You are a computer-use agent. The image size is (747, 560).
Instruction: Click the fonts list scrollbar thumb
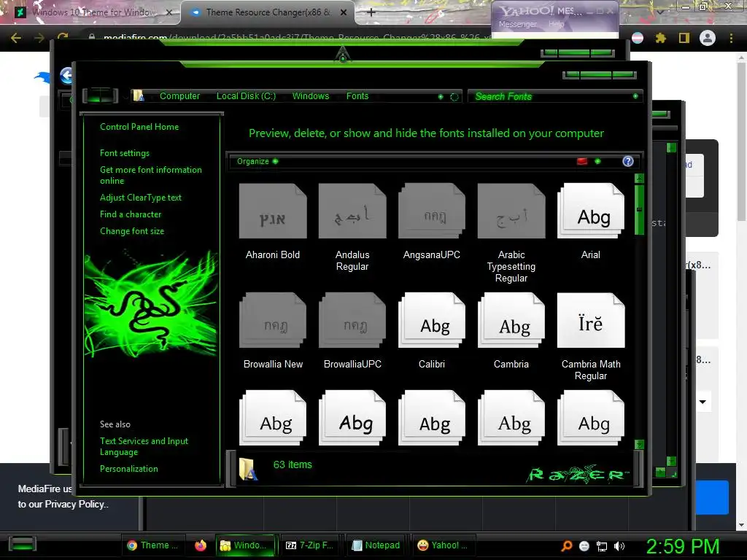(x=639, y=210)
